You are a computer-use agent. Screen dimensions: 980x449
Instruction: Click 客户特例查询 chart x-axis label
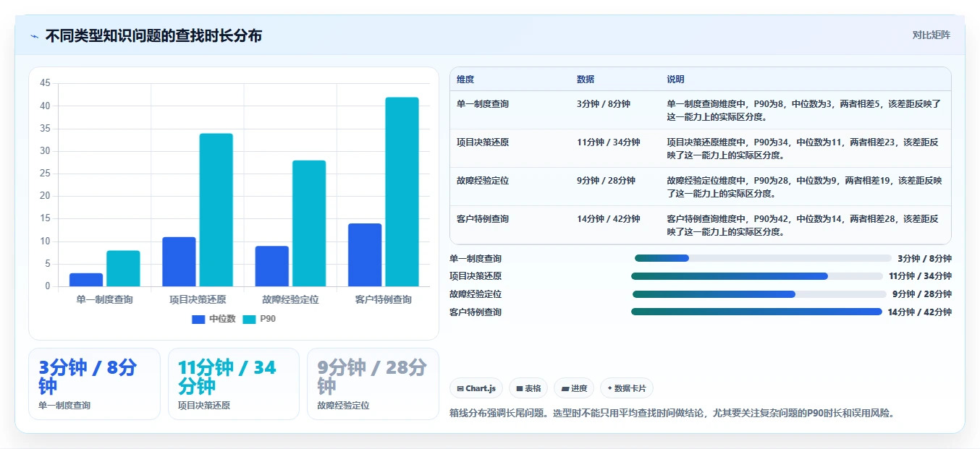pos(384,299)
